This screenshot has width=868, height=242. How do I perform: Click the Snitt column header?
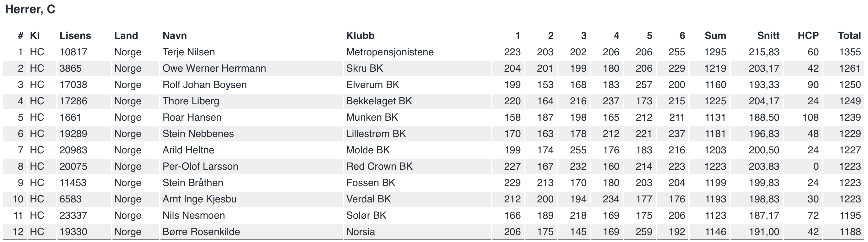[768, 36]
